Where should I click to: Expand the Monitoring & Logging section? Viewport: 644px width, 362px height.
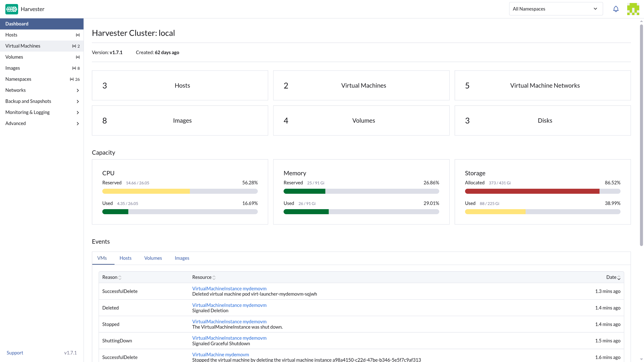pos(42,112)
